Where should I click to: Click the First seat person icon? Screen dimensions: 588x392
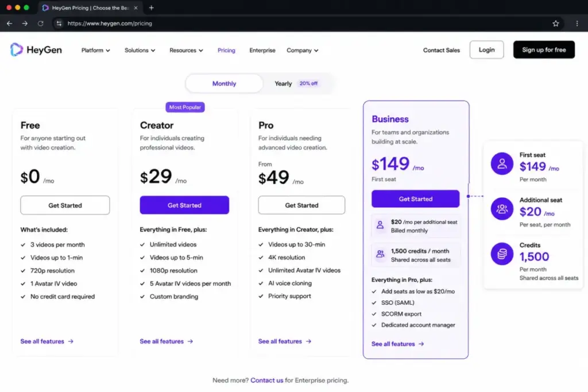502,164
